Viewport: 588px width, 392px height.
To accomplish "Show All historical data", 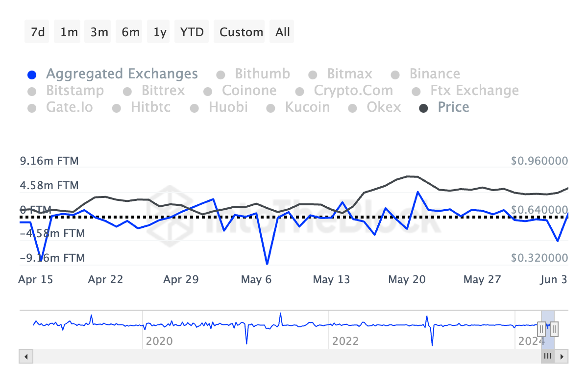I will [x=283, y=32].
